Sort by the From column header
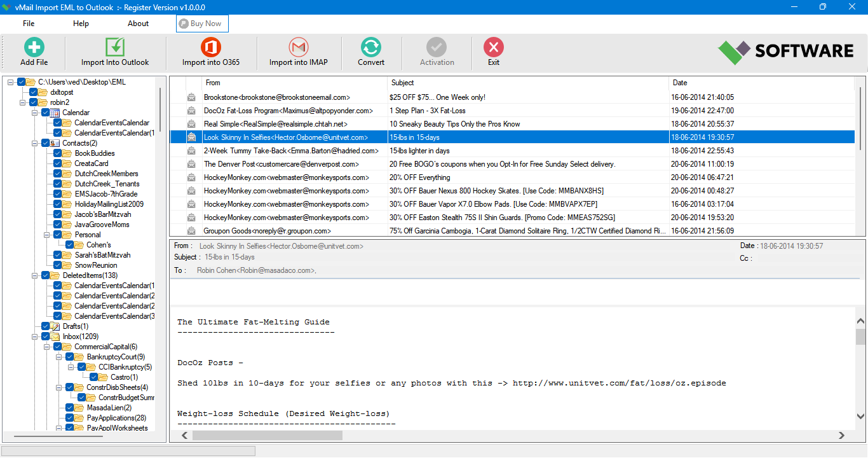The image size is (868, 458). [294, 83]
